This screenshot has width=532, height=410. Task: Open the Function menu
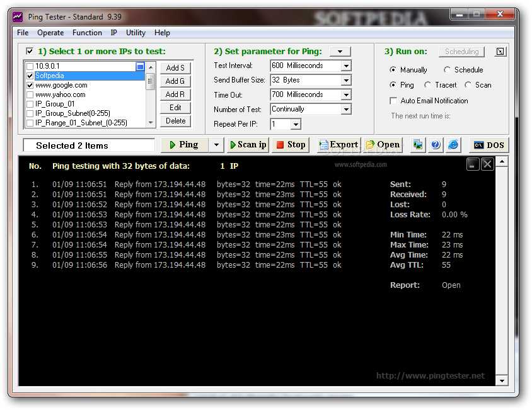(87, 33)
